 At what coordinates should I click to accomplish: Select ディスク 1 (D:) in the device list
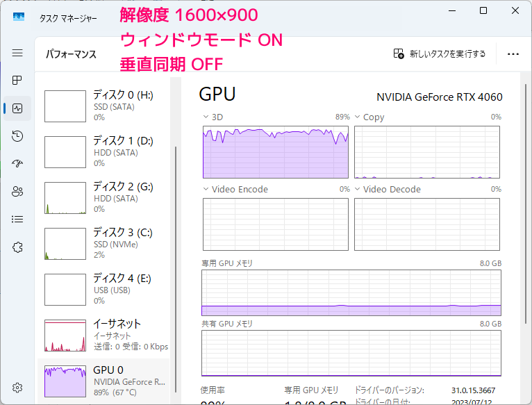(x=103, y=151)
